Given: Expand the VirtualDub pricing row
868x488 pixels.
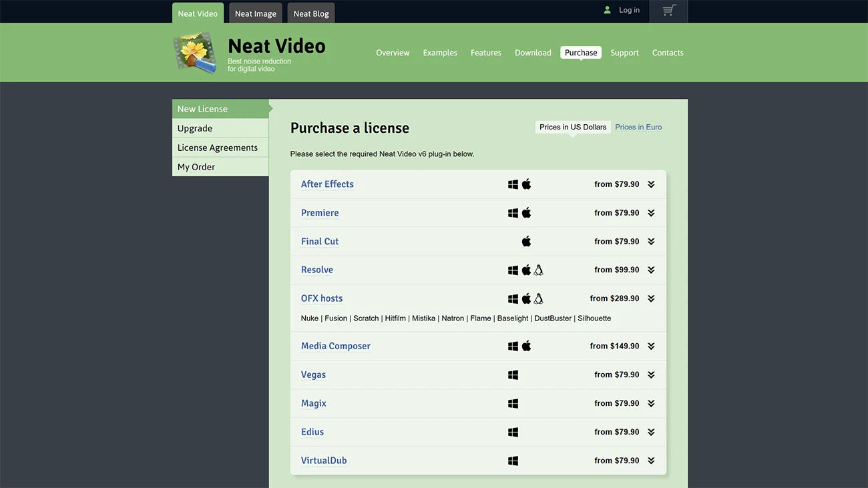Looking at the screenshot, I should pyautogui.click(x=651, y=461).
